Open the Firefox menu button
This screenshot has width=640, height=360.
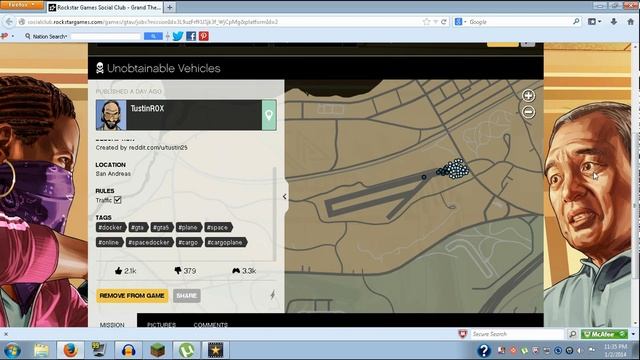tap(21, 5)
